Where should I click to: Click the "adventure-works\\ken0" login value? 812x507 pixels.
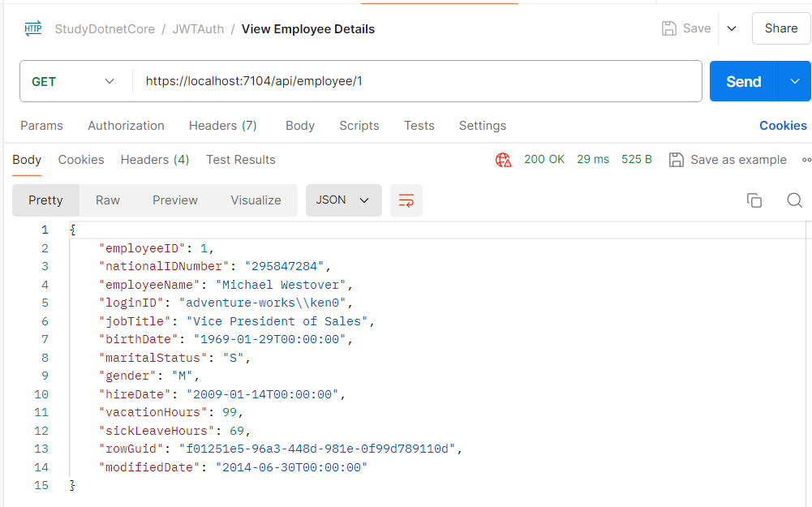pos(265,303)
